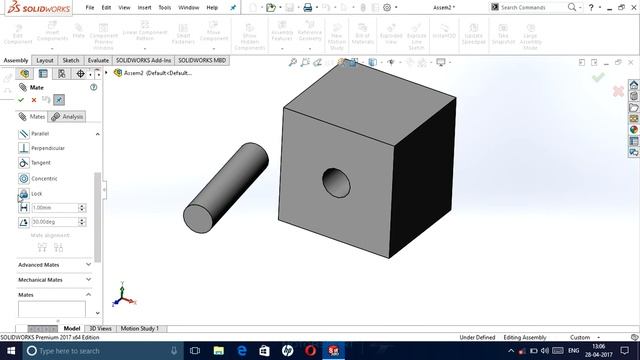Click the Mates selection list box
Image resolution: width=640 pixels, height=360 pixels.
click(x=52, y=309)
